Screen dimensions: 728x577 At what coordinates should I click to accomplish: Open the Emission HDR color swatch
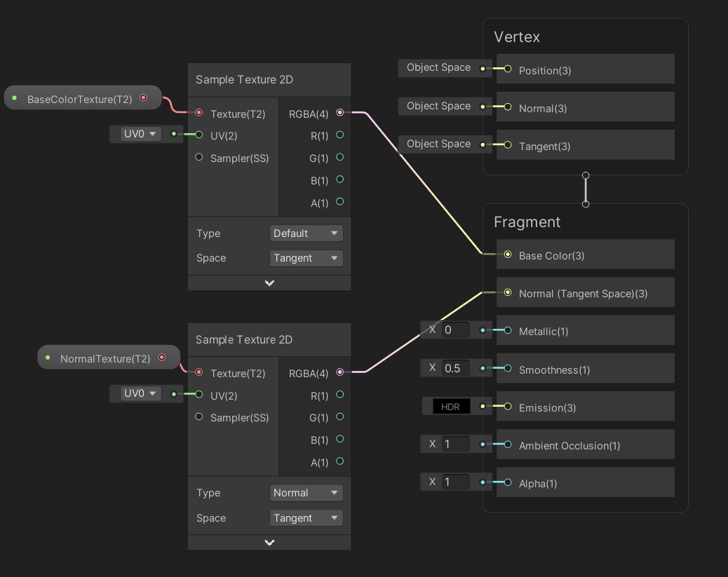[451, 406]
